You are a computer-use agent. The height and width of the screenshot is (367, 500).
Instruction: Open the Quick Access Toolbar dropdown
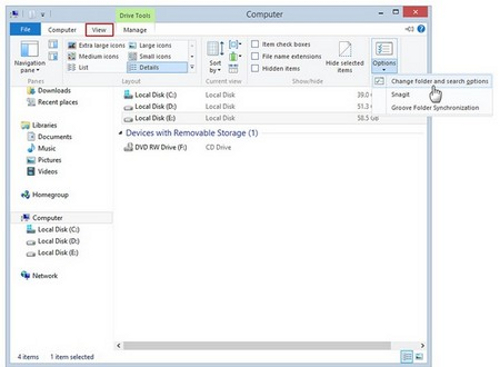click(x=43, y=15)
